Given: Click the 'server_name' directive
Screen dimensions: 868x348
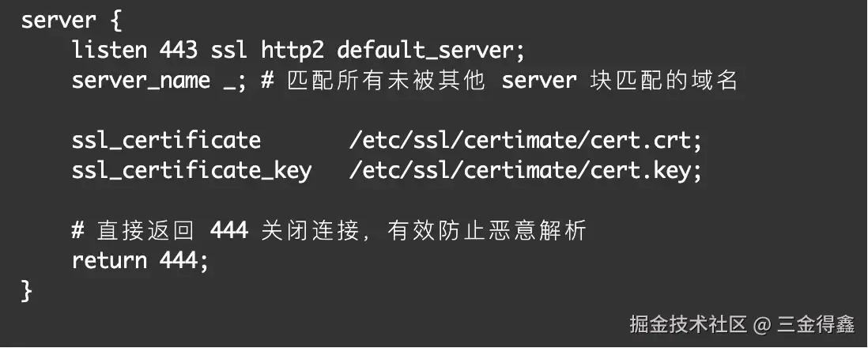Looking at the screenshot, I should click(x=141, y=81).
